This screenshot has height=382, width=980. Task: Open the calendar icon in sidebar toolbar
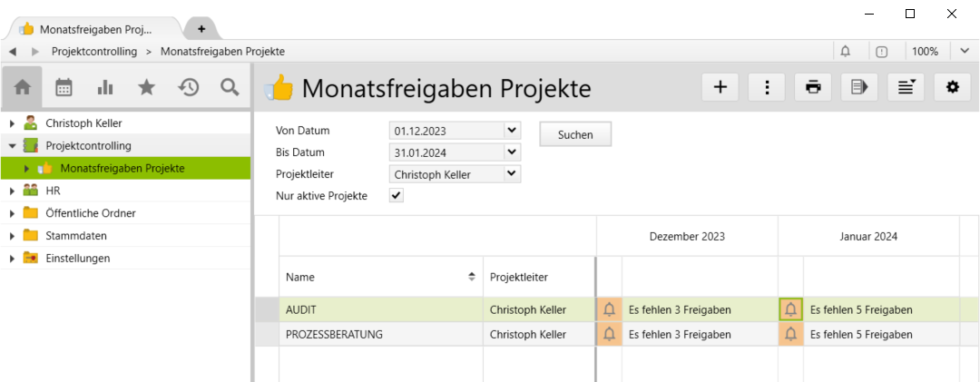64,87
